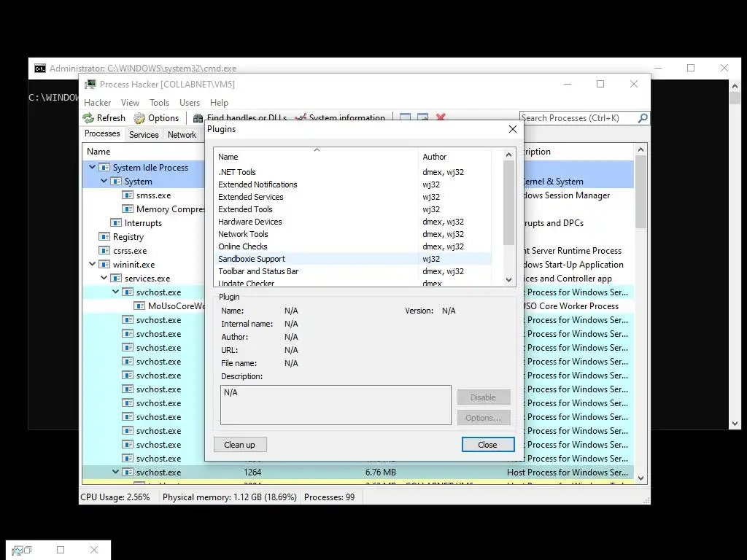Click the cmd.exe window title icon
Image resolution: width=747 pixels, height=560 pixels.
(x=40, y=69)
